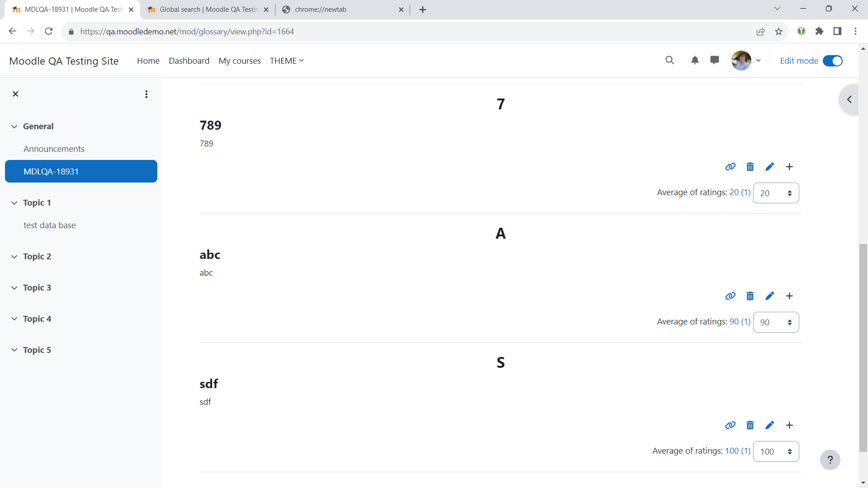Delete the sdf glossary entry
This screenshot has height=488, width=868.
tap(750, 425)
